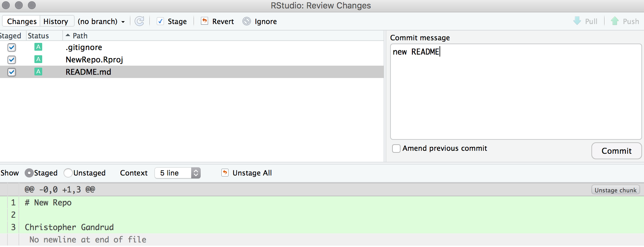This screenshot has height=247, width=644.
Task: Click the Pull label in toolbar
Action: (x=591, y=21)
